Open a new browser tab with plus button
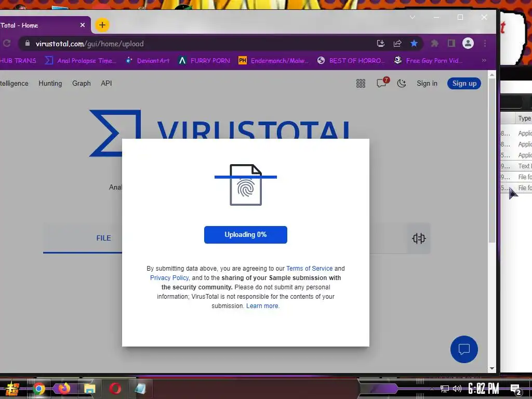Screen dimensions: 532x399 click(102, 25)
